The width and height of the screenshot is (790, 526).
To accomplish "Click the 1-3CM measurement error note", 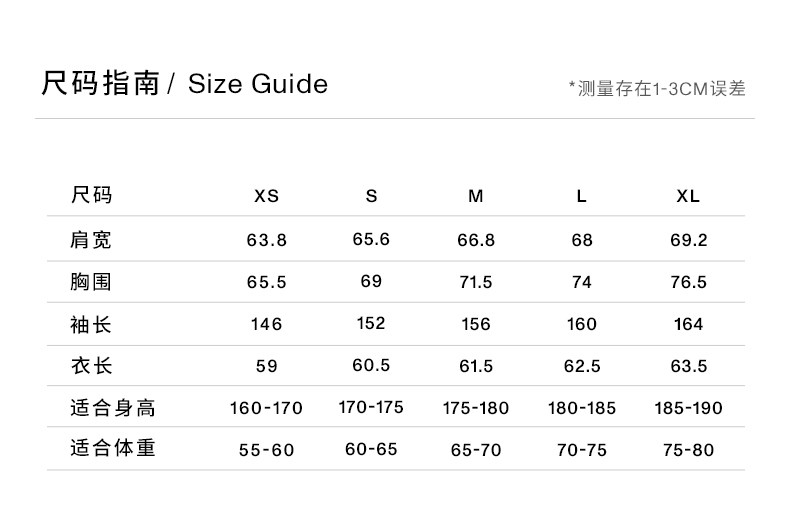I will coord(656,89).
